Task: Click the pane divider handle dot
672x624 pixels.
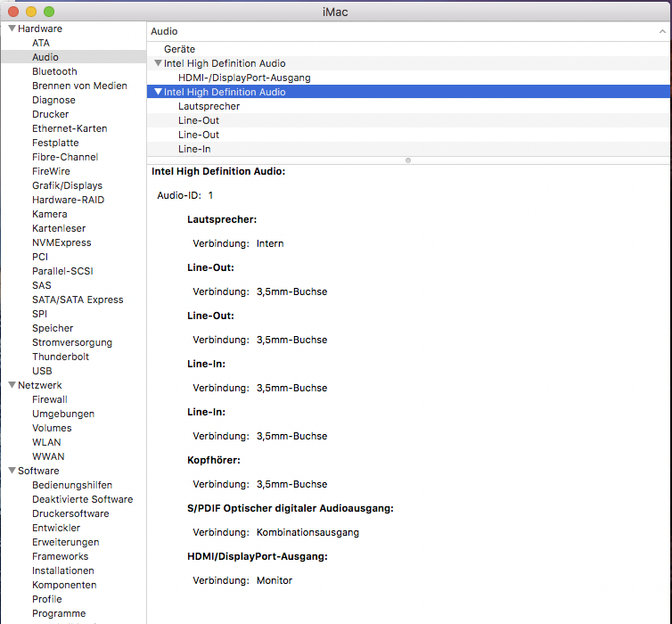Action: pos(408,160)
